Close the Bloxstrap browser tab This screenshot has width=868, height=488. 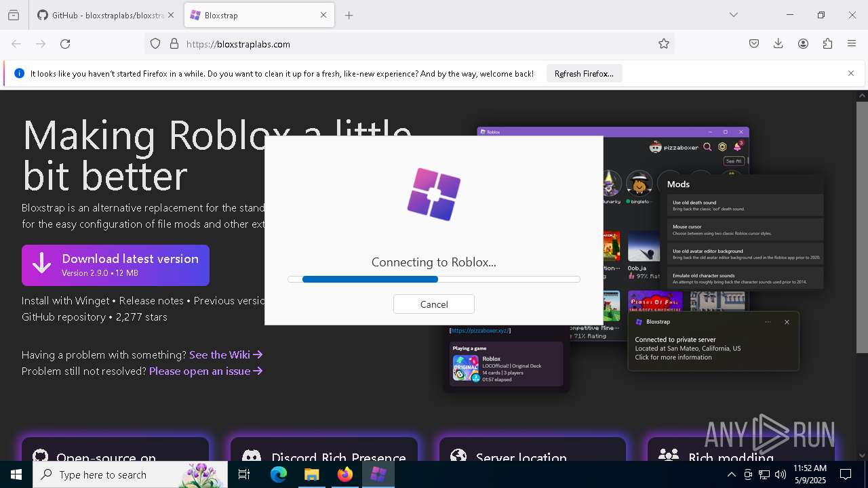point(323,15)
